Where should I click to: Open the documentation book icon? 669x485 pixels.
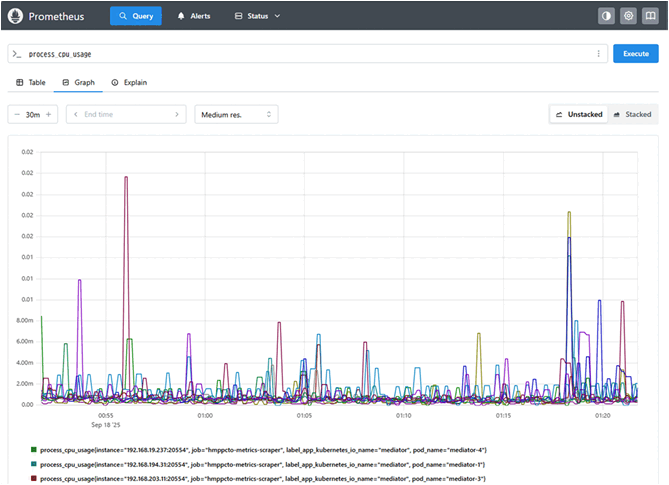650,16
